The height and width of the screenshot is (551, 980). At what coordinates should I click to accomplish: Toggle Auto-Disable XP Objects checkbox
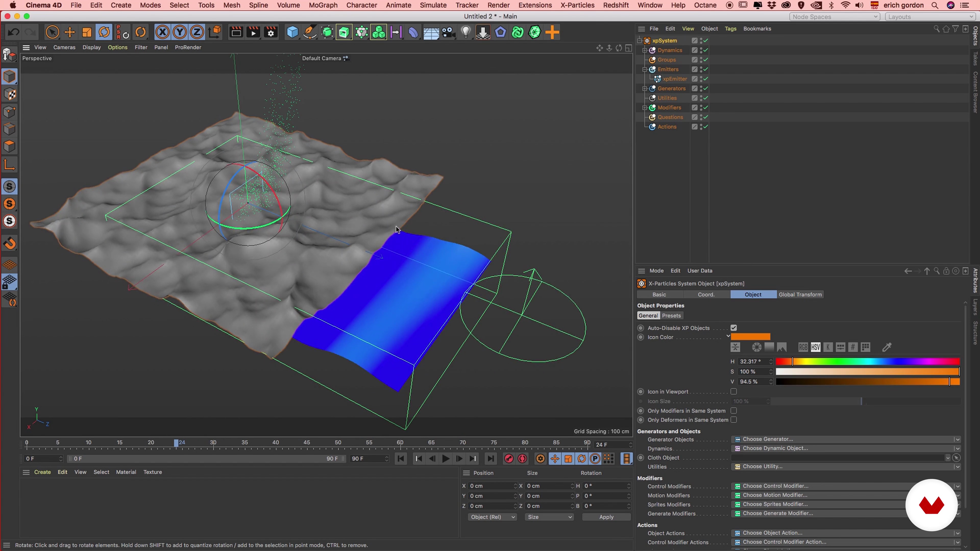(x=734, y=328)
